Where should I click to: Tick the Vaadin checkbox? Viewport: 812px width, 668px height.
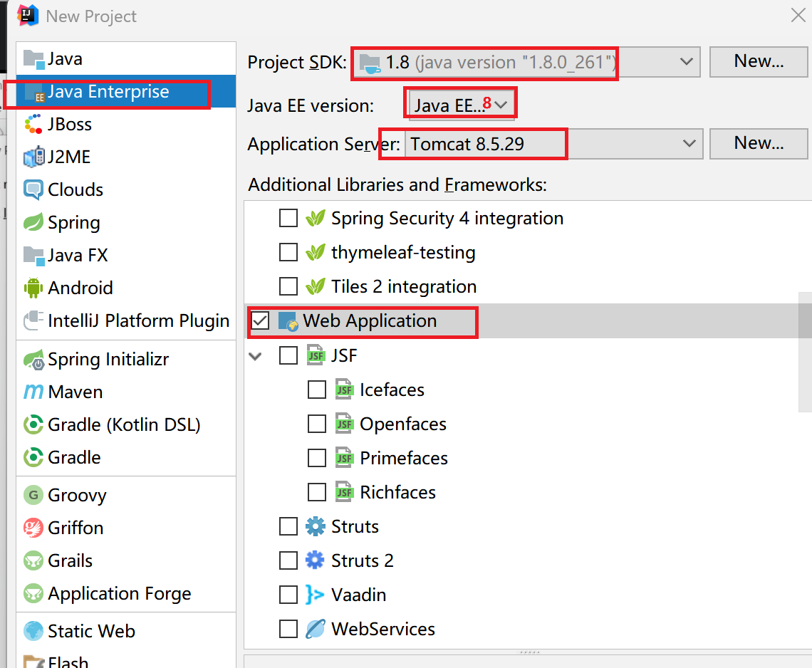pyautogui.click(x=288, y=595)
